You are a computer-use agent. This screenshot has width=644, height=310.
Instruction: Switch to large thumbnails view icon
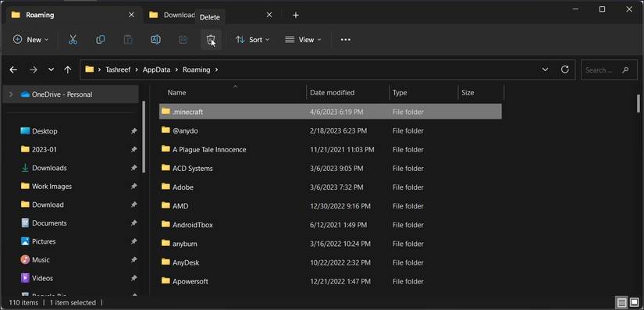coord(634,303)
